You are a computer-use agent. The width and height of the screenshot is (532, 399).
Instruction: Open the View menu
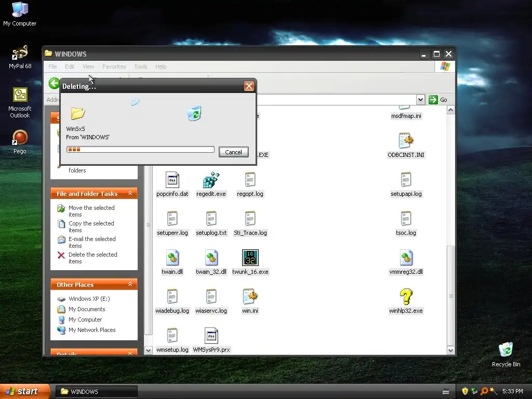(88, 66)
